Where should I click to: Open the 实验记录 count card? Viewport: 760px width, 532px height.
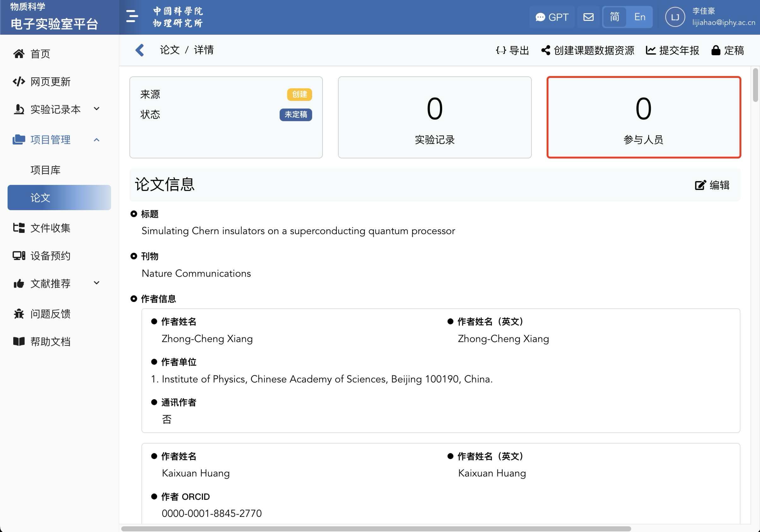435,117
